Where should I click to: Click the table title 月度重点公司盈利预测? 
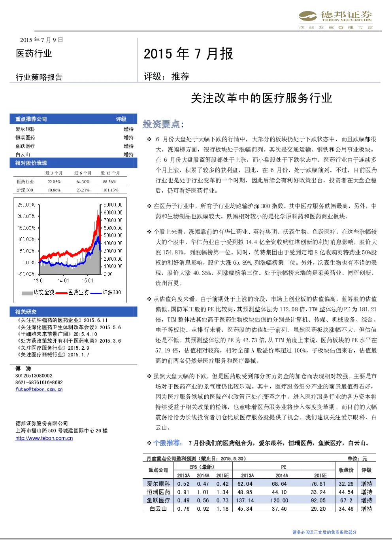point(171,458)
